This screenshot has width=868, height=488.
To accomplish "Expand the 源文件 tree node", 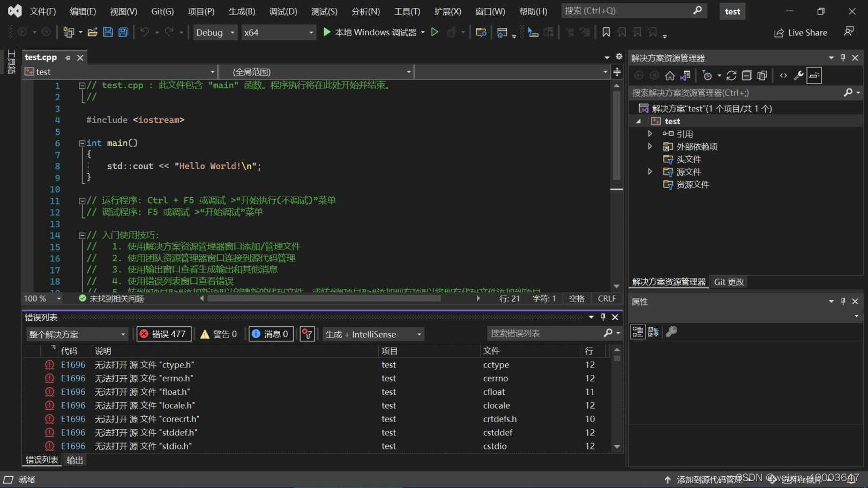I will click(x=649, y=171).
